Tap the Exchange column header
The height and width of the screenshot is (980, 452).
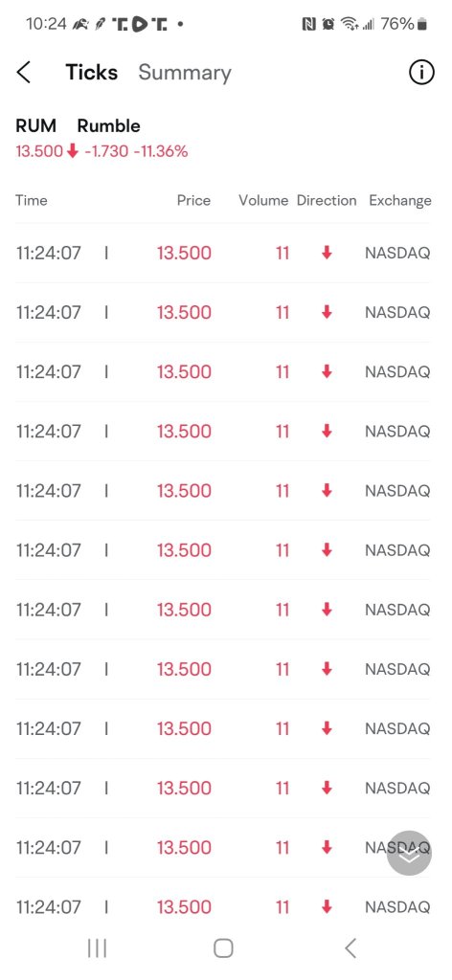pyautogui.click(x=400, y=201)
